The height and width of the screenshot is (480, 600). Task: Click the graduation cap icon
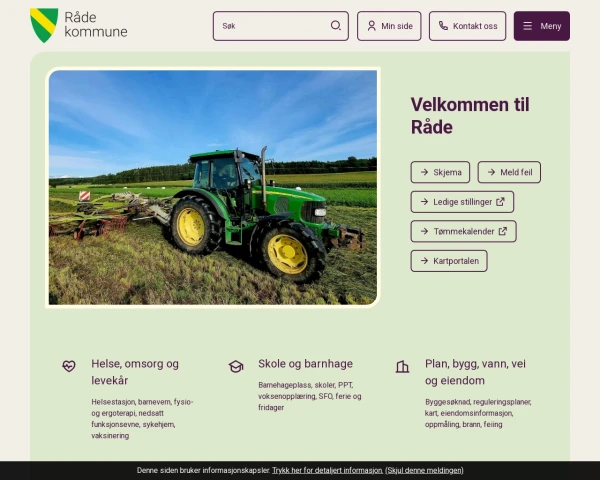pos(236,366)
